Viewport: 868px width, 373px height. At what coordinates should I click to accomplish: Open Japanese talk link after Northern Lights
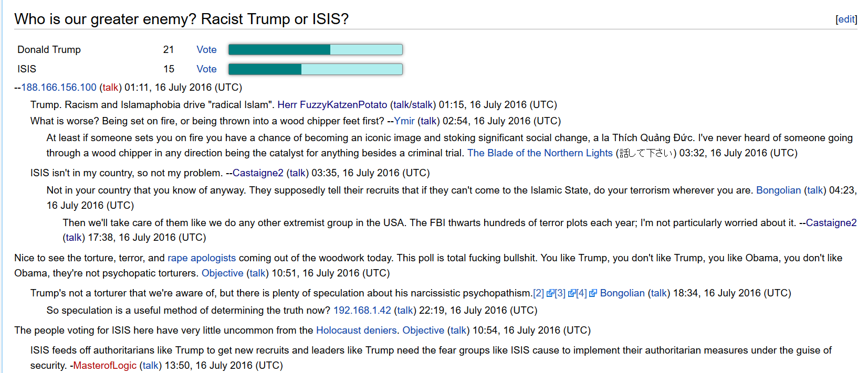[646, 153]
